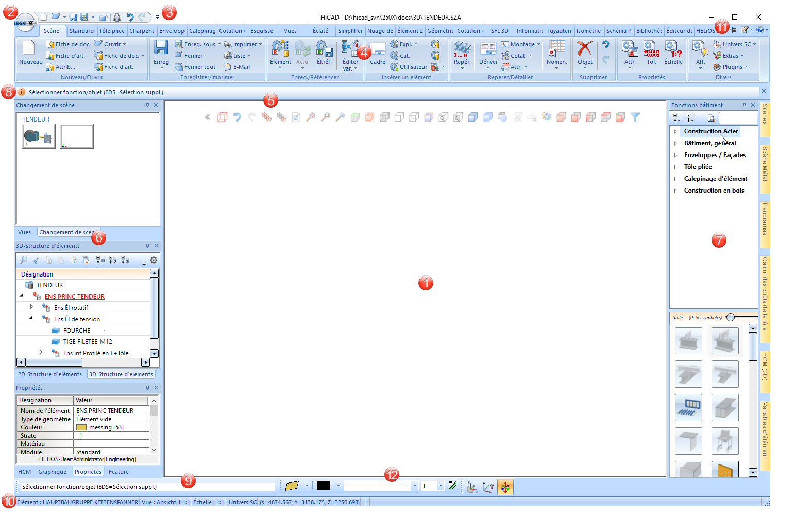Viewport: 812px width, 517px height.
Task: Expand the Ens Él rotatif tree node
Action: [31, 307]
